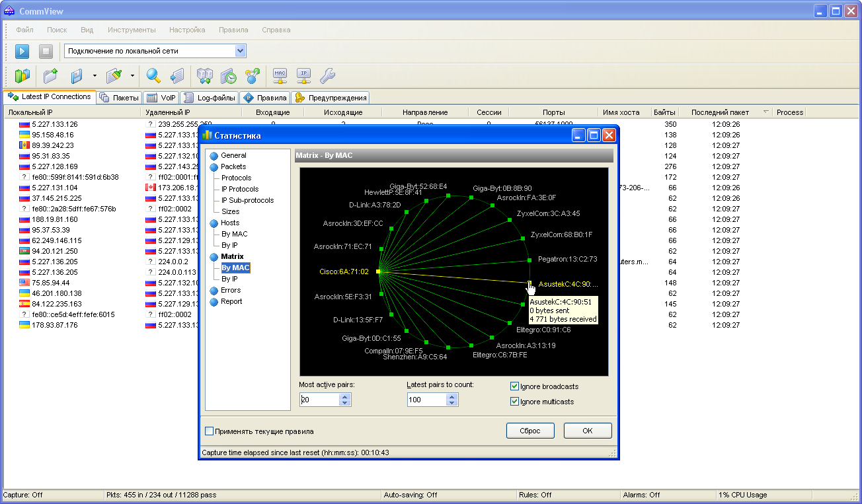Select By MAC under Hosts
The height and width of the screenshot is (504, 862).
coord(235,234)
